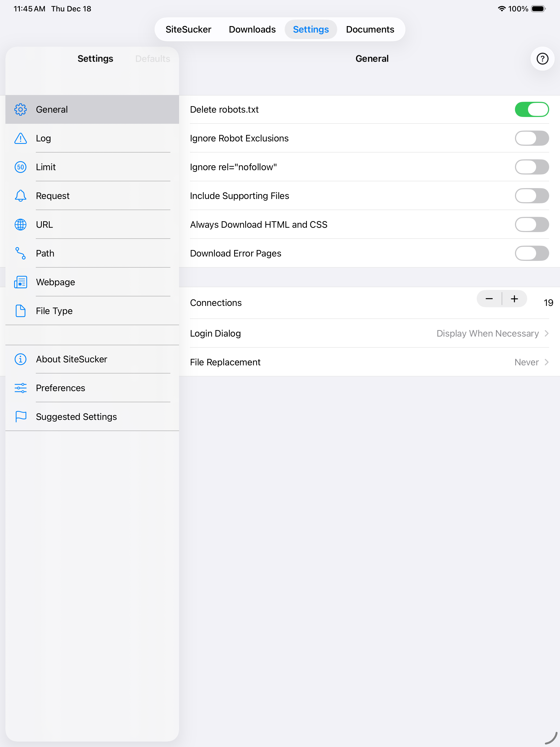Expand the Suggested Settings flag item

76,417
